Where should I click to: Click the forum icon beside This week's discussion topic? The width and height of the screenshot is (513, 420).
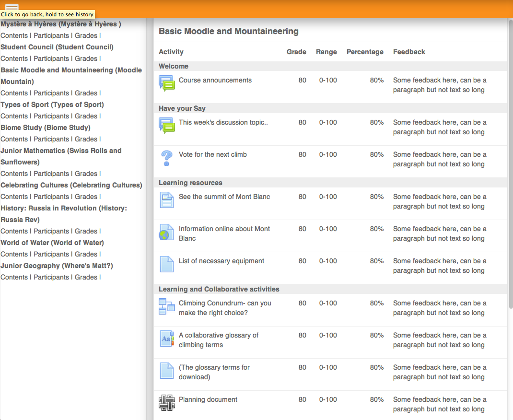167,125
